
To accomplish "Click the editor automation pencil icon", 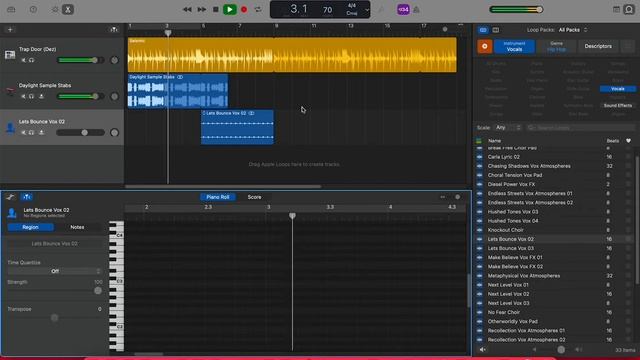I will 10,197.
